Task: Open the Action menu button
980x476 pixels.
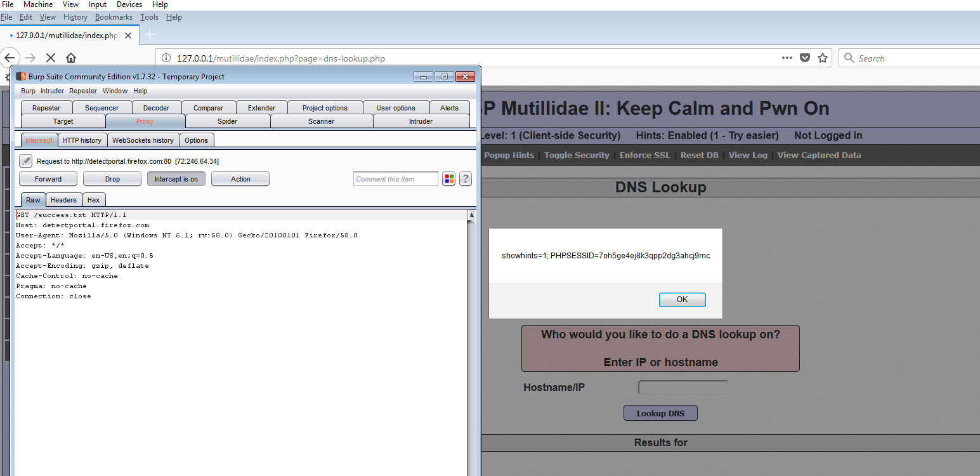Action: (x=240, y=179)
